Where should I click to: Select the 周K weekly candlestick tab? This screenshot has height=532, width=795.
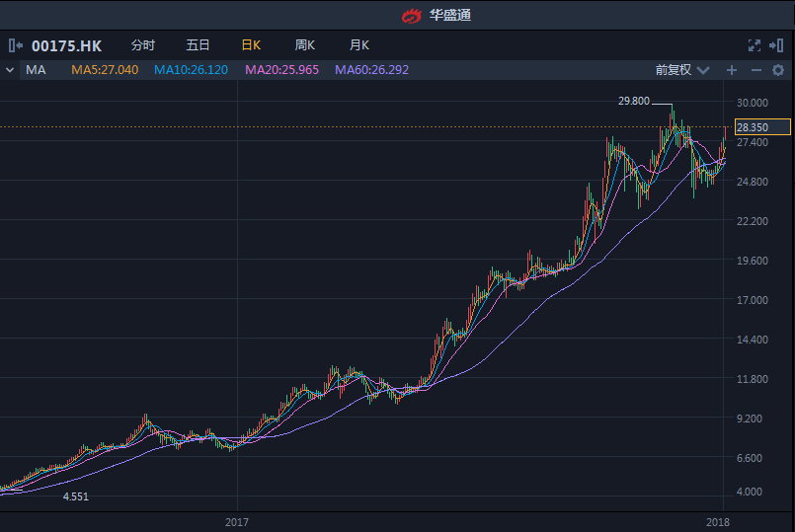pos(304,45)
